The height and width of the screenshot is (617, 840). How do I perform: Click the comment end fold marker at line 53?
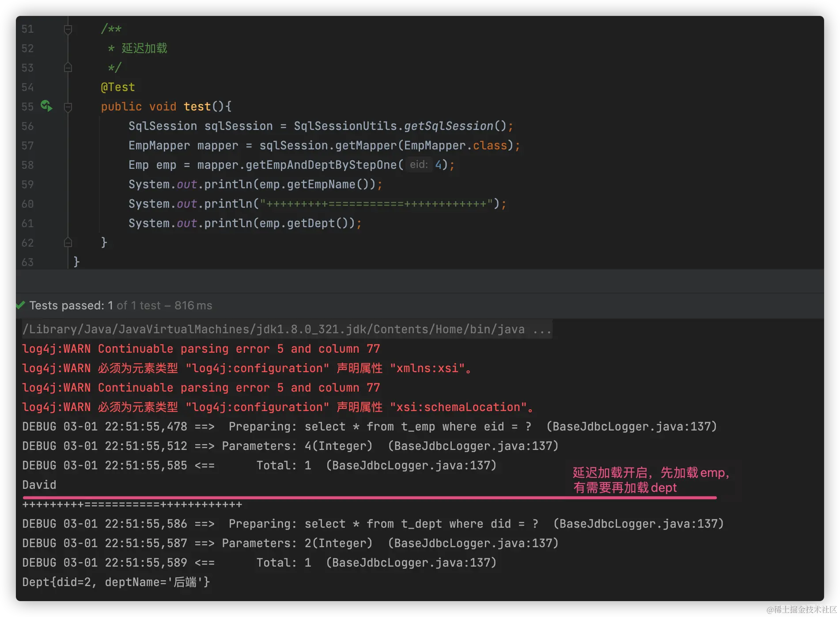point(68,68)
